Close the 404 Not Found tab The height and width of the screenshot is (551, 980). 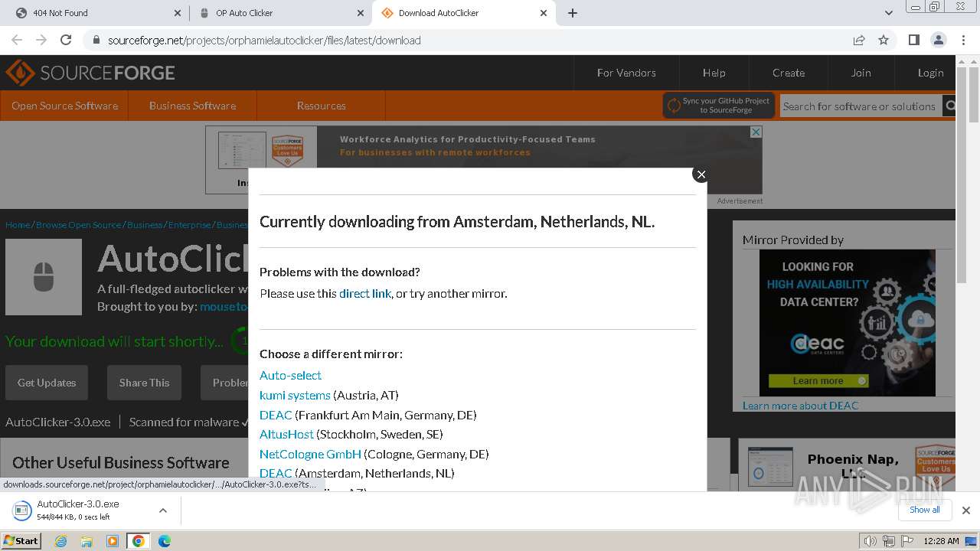[x=177, y=12]
